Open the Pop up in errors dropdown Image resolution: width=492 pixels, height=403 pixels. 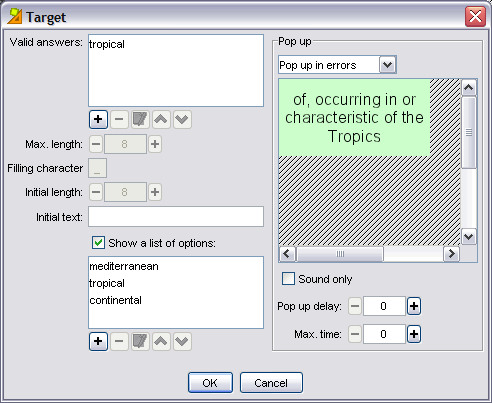(x=387, y=65)
